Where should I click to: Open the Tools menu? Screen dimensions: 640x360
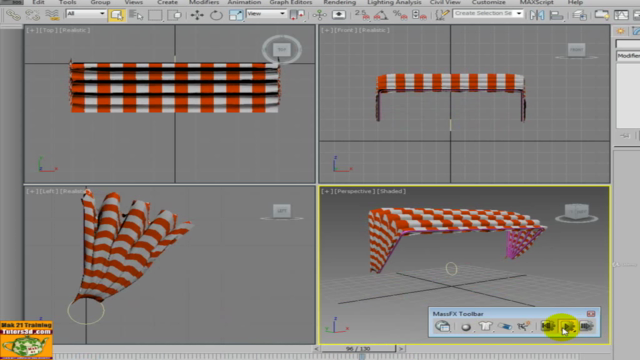(x=67, y=2)
